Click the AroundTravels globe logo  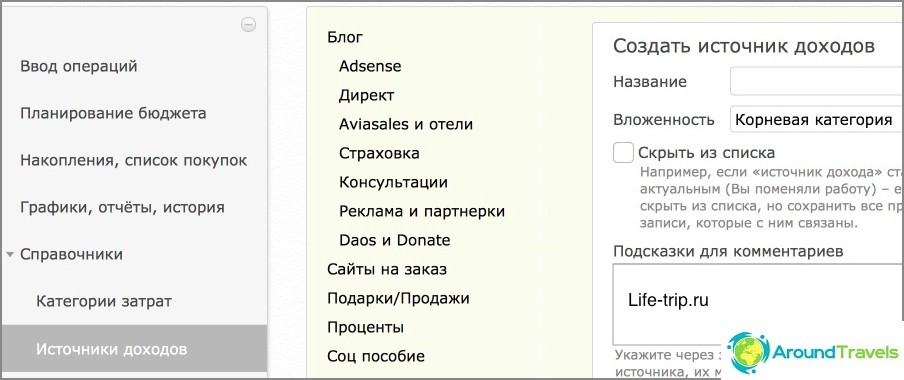point(748,352)
